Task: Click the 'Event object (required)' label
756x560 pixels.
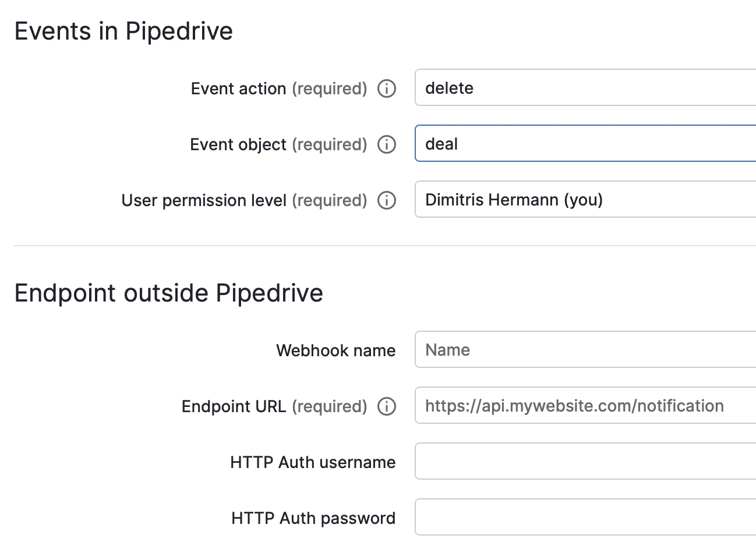Action: click(278, 144)
